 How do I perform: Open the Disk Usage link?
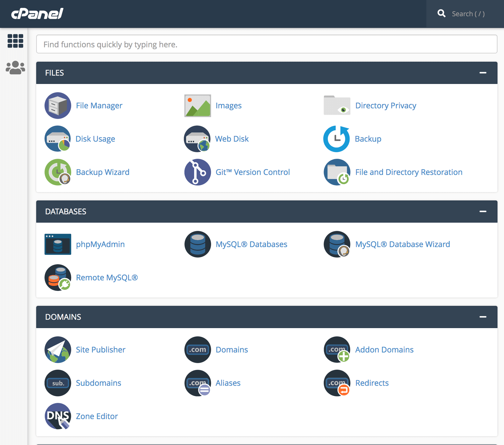tap(95, 139)
